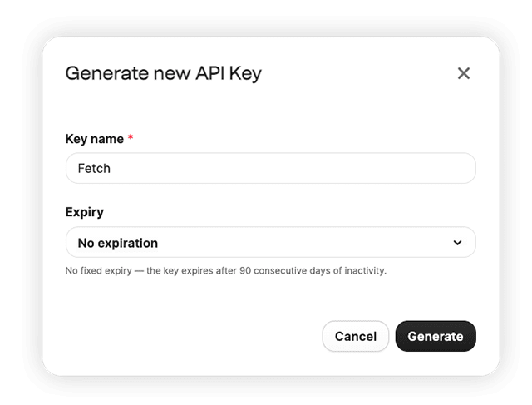Click the "Generate new API Key" heading
The width and height of the screenshot is (532, 405).
click(x=164, y=73)
